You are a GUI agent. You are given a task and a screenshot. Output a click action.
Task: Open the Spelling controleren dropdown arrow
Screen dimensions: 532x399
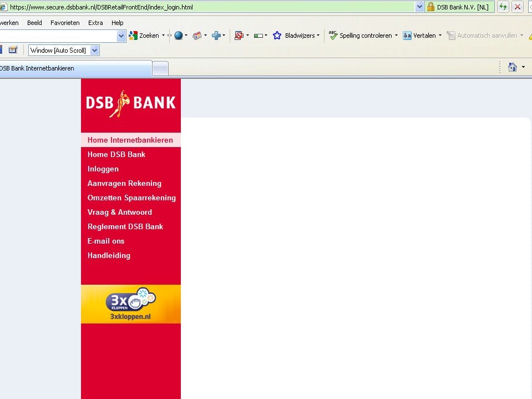point(396,36)
